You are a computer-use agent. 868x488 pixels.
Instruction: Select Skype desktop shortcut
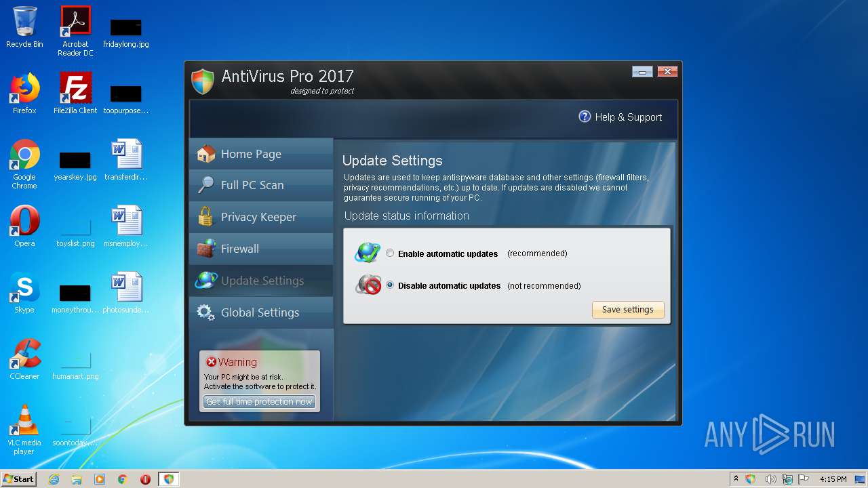pos(24,293)
